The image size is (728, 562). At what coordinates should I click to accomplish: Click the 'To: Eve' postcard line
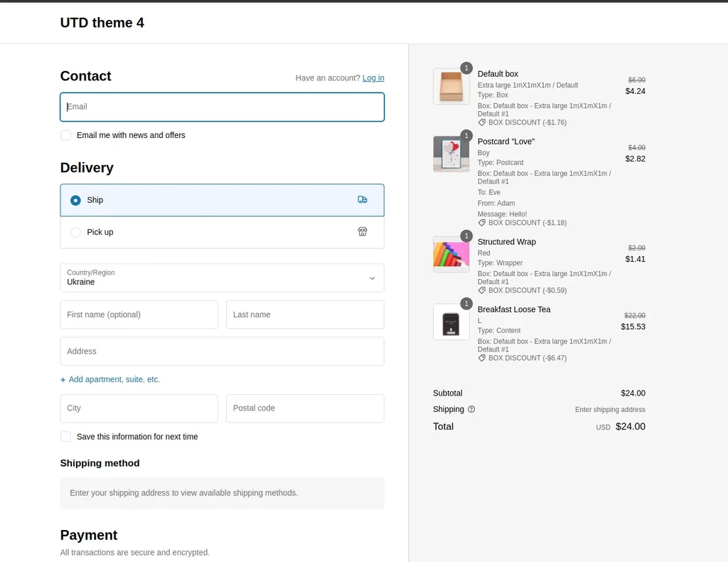(x=489, y=192)
